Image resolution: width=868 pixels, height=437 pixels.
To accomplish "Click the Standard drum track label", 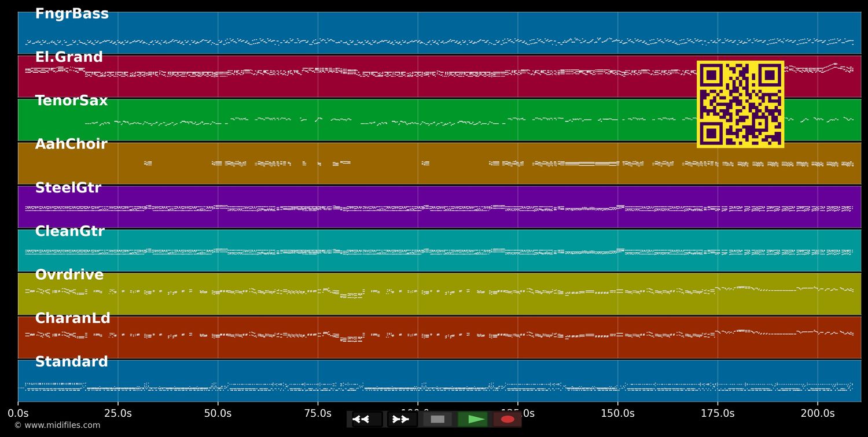I will [x=71, y=362].
